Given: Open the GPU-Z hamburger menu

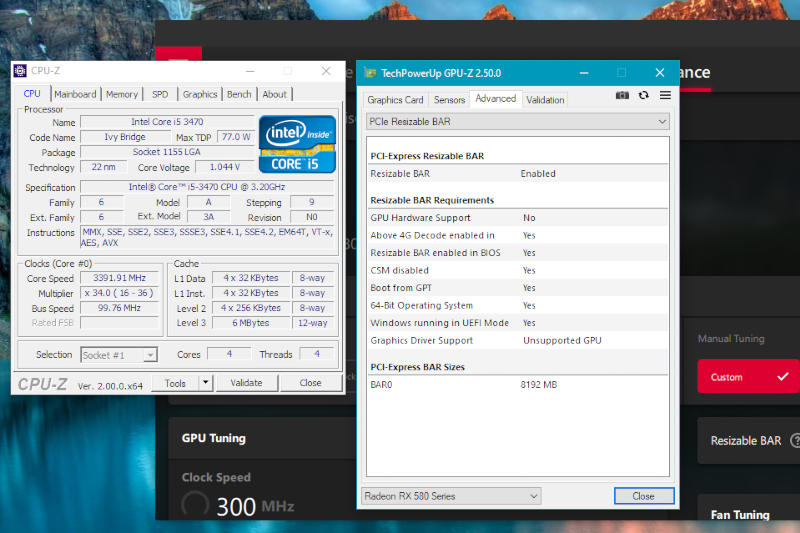Looking at the screenshot, I should tap(665, 96).
